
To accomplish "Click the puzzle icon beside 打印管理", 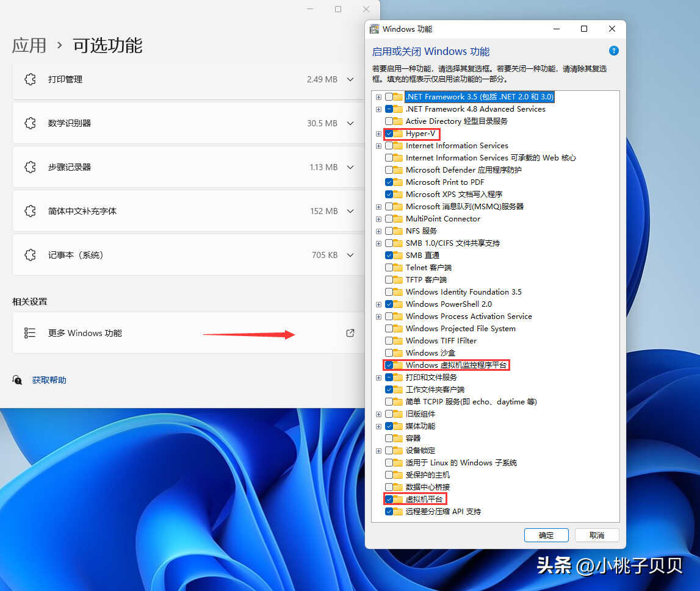I will pyautogui.click(x=31, y=79).
